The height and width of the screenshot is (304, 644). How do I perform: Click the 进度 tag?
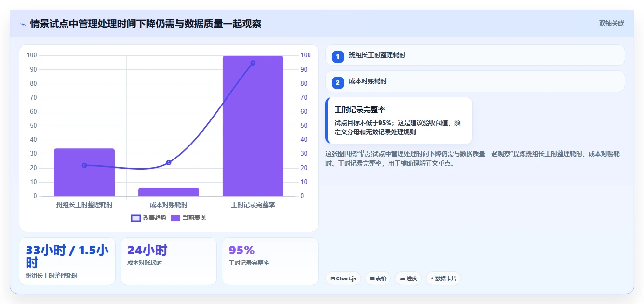pyautogui.click(x=408, y=278)
